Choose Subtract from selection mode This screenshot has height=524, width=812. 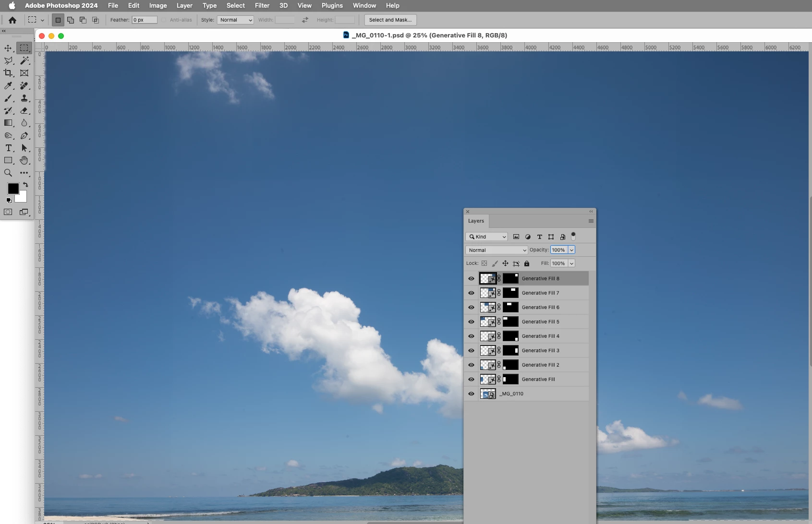(83, 20)
